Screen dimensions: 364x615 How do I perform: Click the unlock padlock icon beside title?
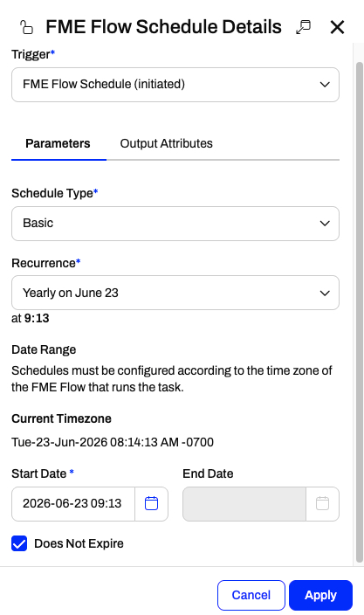(26, 27)
